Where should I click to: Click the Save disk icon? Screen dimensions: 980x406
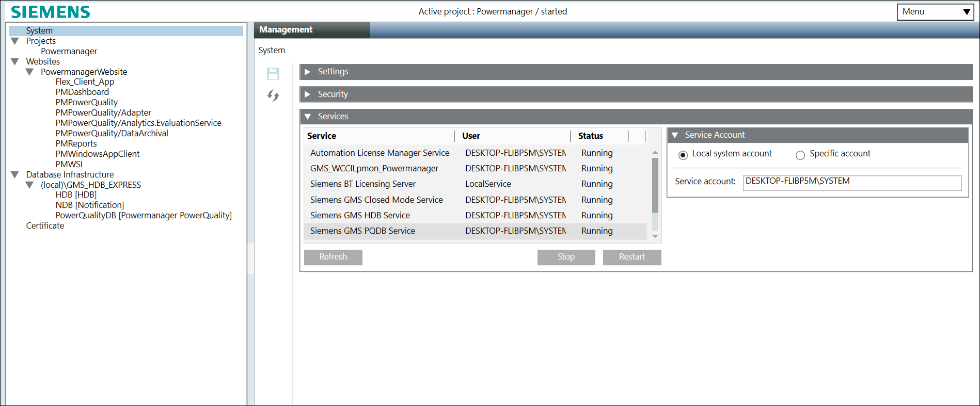coord(273,74)
